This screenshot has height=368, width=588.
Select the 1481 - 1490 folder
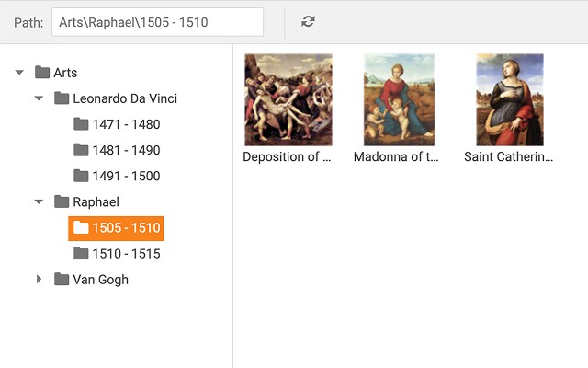117,150
